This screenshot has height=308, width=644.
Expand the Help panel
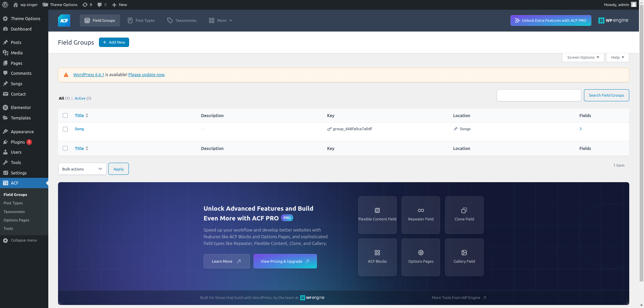coord(618,57)
